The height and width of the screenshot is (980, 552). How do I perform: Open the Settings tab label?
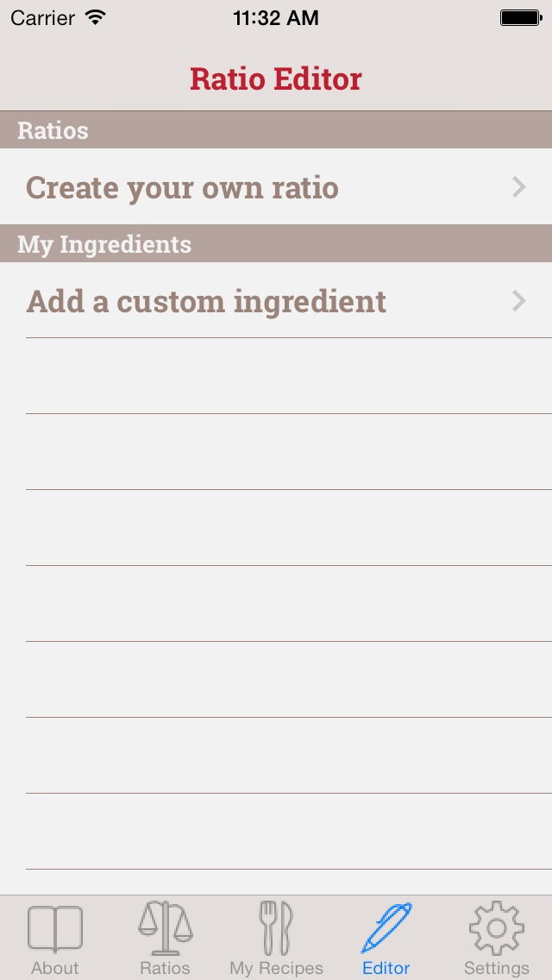pyautogui.click(x=496, y=968)
